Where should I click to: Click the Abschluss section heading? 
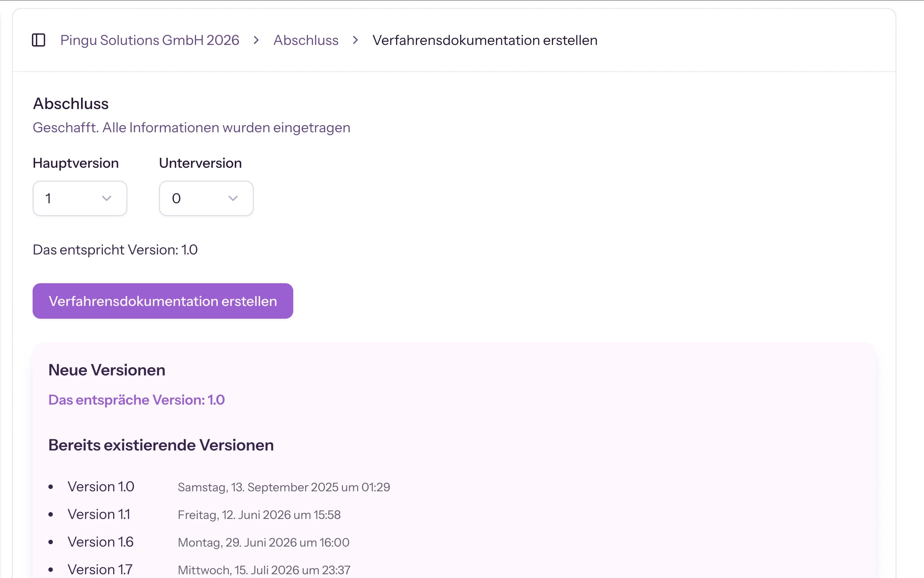click(71, 104)
